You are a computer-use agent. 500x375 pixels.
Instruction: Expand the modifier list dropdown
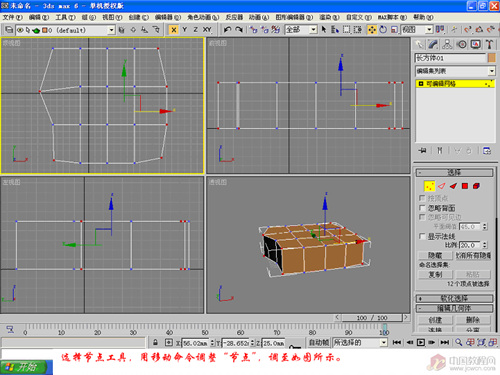492,71
